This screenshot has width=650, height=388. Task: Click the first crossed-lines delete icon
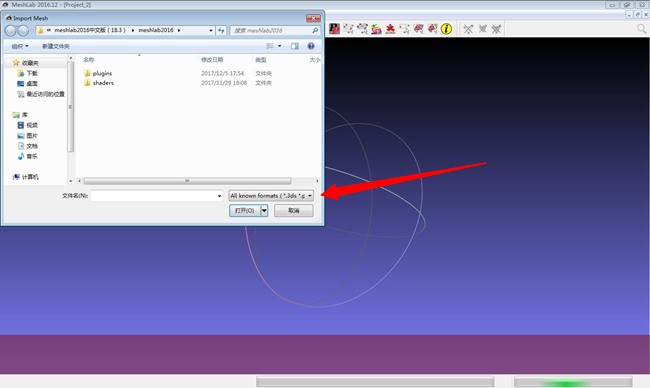[468, 29]
